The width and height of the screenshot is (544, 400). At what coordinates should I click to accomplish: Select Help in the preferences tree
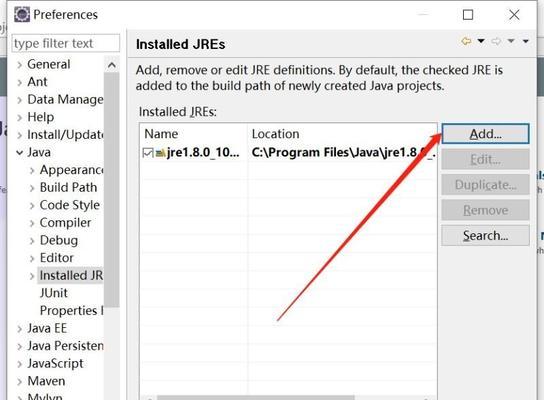pyautogui.click(x=41, y=117)
